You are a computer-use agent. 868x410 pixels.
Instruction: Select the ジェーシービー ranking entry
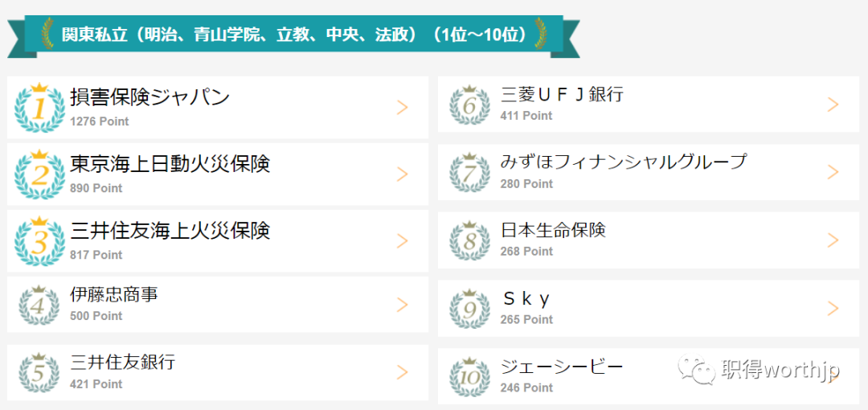[x=649, y=376]
